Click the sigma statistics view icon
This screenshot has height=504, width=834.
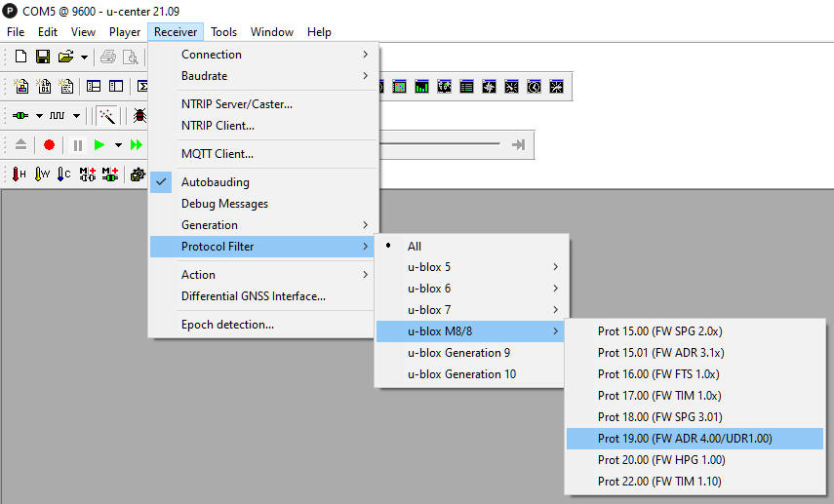click(142, 86)
